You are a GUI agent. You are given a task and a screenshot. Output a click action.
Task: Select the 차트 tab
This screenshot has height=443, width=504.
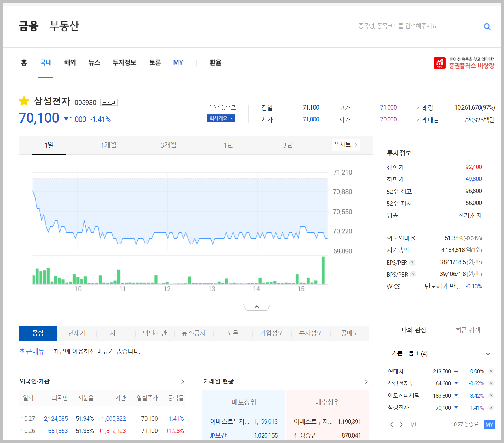tap(116, 333)
